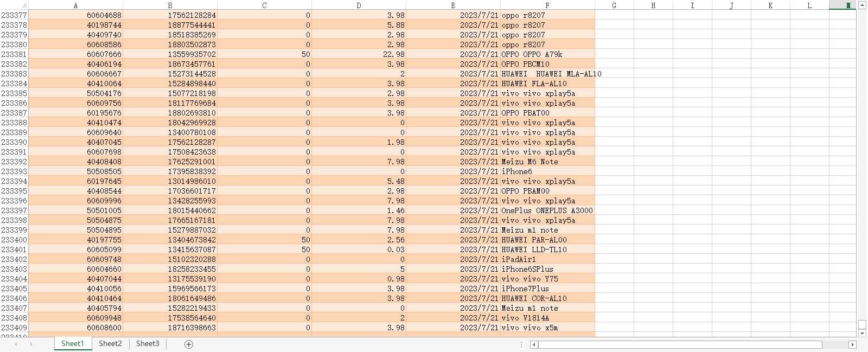
Task: Select column B header
Action: [x=170, y=5]
